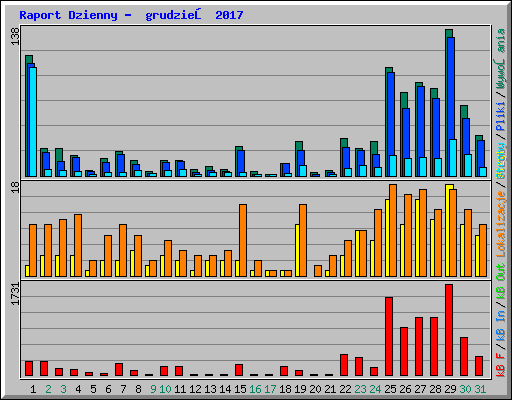This screenshot has height=400, width=512.
Task: Click the red kB bar for day 31
Action: click(x=479, y=366)
